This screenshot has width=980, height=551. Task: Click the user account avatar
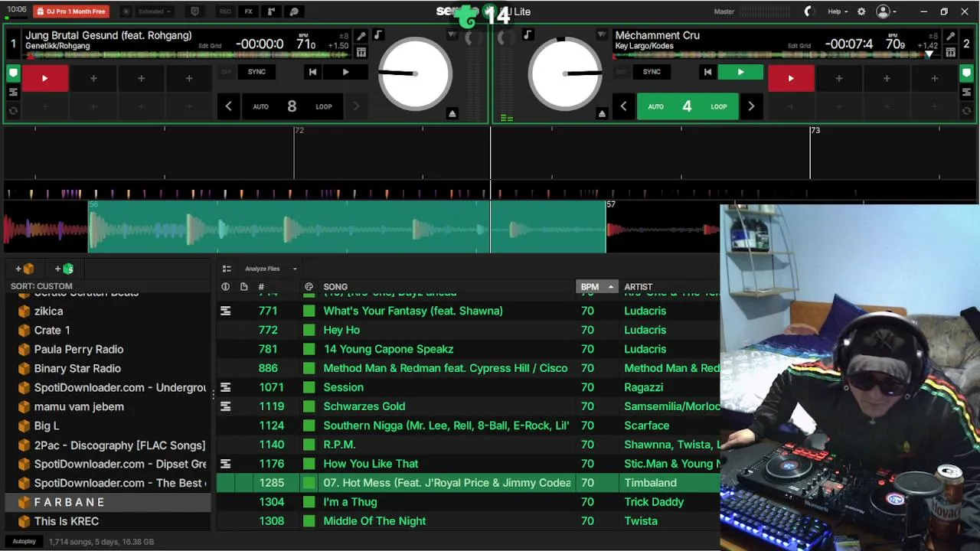coord(883,11)
